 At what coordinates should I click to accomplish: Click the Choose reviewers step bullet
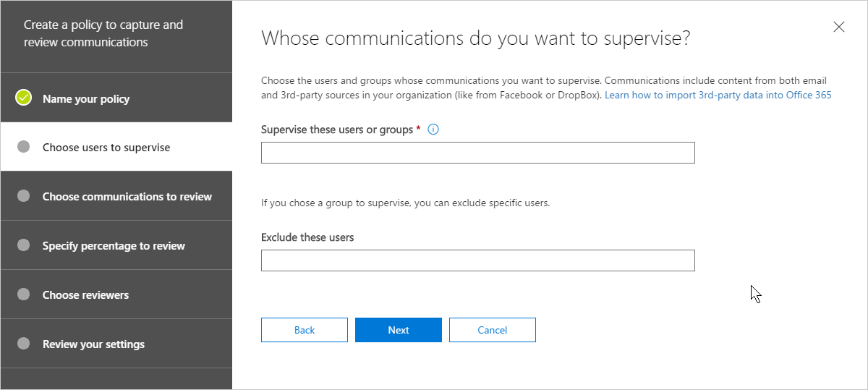[24, 294]
